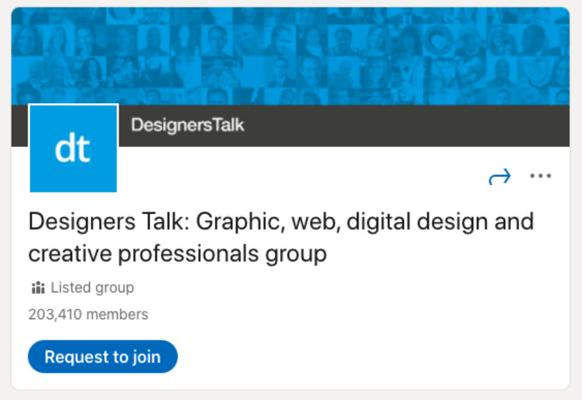Click the Request to join button
582x400 pixels.
tap(103, 357)
